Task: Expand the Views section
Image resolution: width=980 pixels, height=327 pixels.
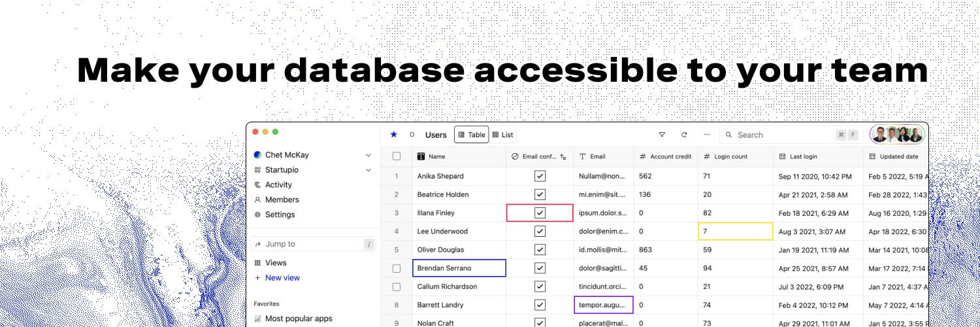Action: click(x=270, y=263)
